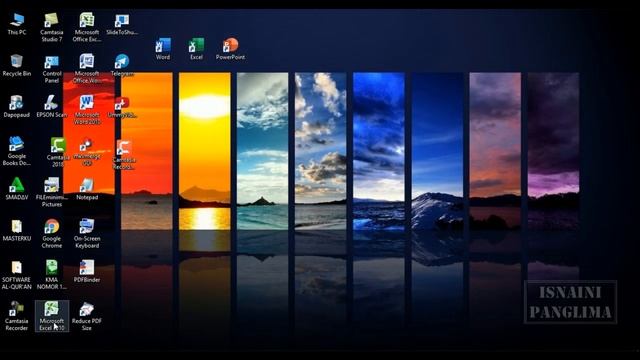Open the PDFBinder shortcut

coord(87,271)
